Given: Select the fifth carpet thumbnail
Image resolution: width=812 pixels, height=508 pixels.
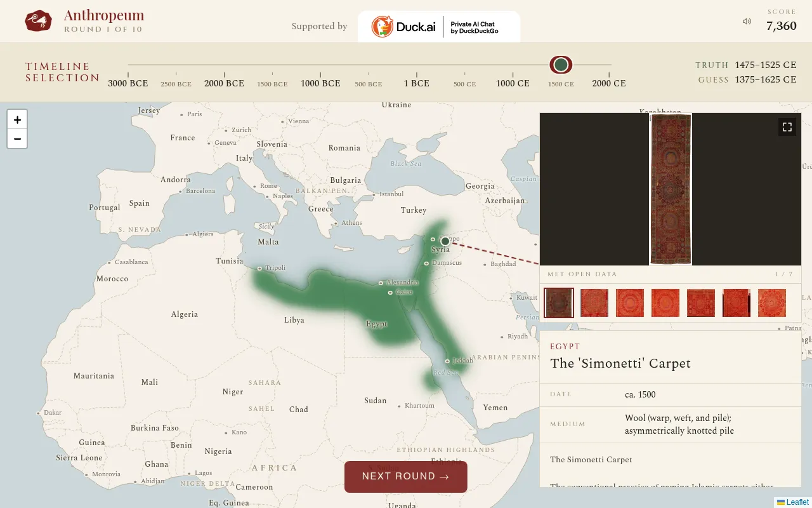Looking at the screenshot, I should point(701,303).
